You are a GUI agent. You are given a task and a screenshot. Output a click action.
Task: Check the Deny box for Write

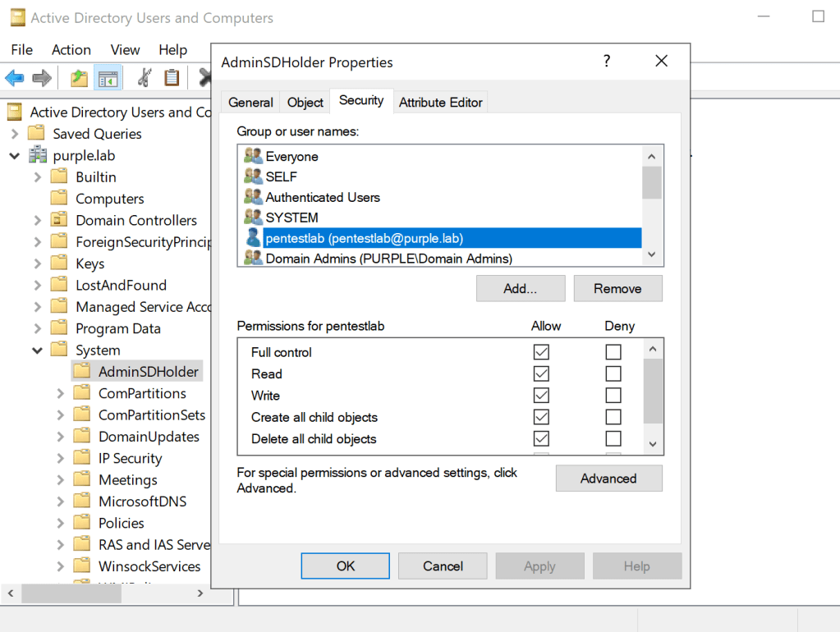tap(613, 396)
